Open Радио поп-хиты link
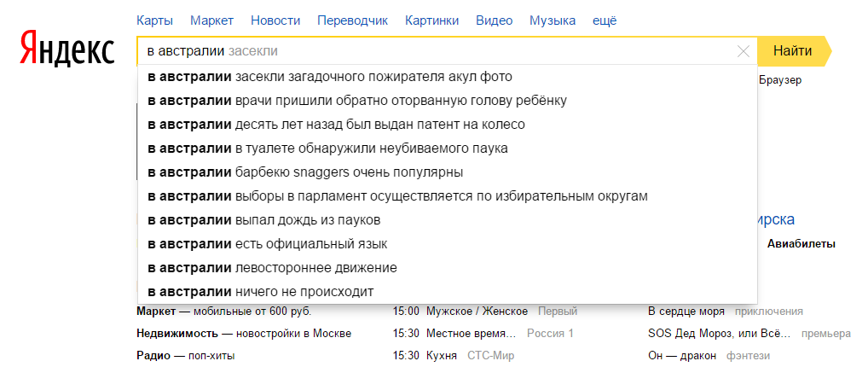Screen dimensions: 868x367 (185, 355)
